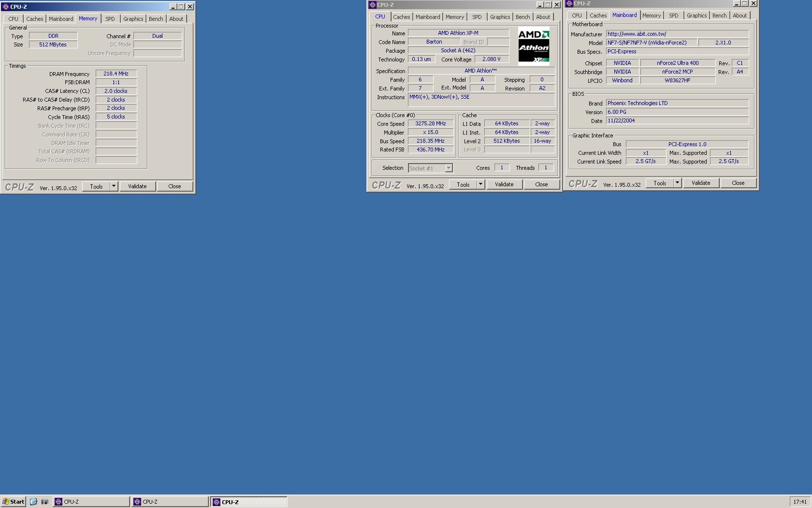Click the active third CPU-Z taskbar button
This screenshot has height=508, width=812.
[x=249, y=502]
